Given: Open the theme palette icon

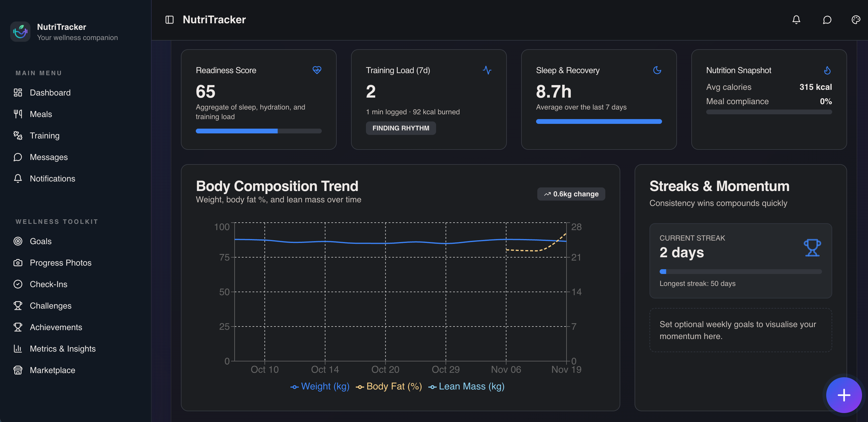Looking at the screenshot, I should pyautogui.click(x=855, y=19).
